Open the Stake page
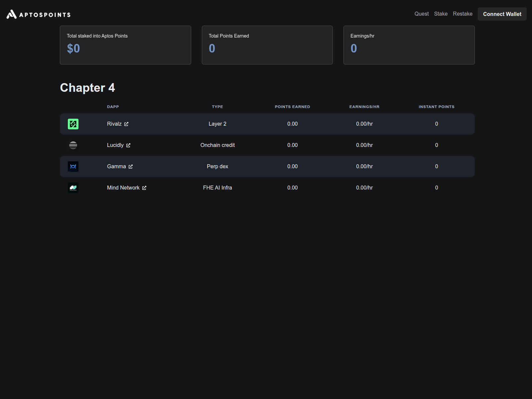The width and height of the screenshot is (532, 399). pyautogui.click(x=441, y=14)
